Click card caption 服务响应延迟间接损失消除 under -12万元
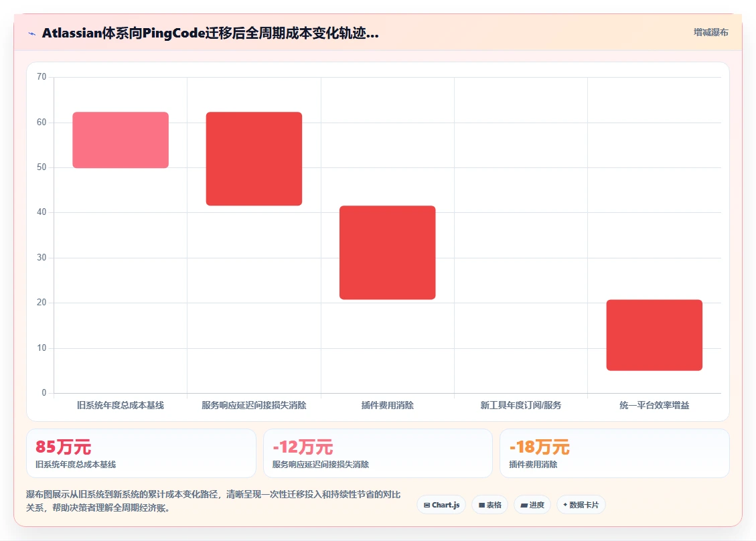 (x=321, y=464)
